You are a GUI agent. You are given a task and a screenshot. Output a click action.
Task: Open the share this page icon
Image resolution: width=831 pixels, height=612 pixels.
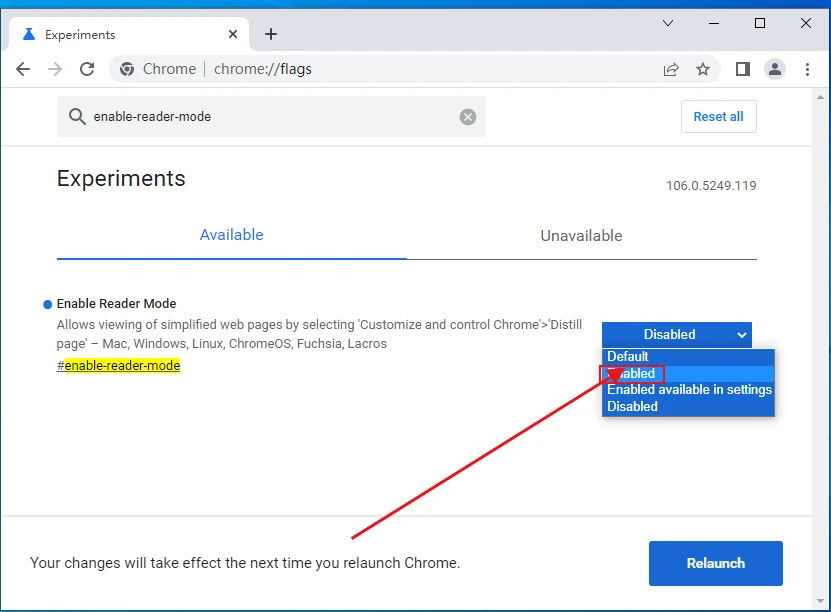click(x=671, y=69)
